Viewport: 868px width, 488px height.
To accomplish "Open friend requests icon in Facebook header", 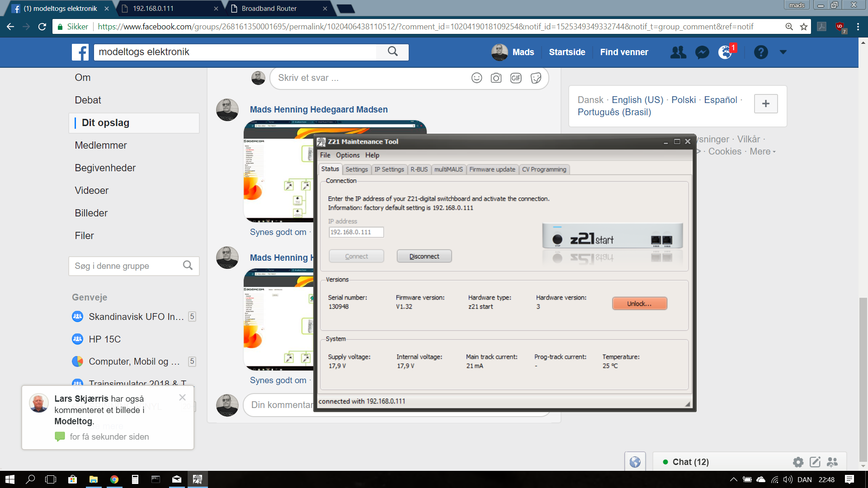I will 678,52.
